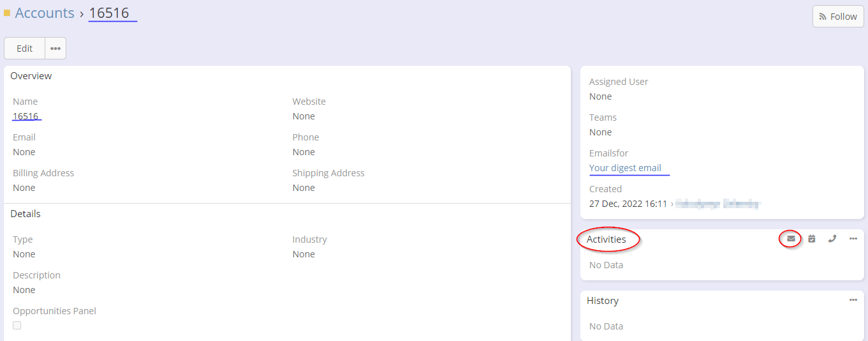Click the Edit button
Image resolution: width=868 pixels, height=341 pixels.
pyautogui.click(x=25, y=49)
